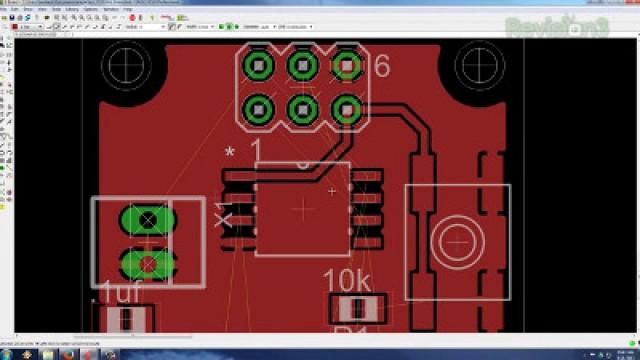The height and width of the screenshot is (360, 640).
Task: Click the Open file toolbar icon
Action: click(4, 18)
